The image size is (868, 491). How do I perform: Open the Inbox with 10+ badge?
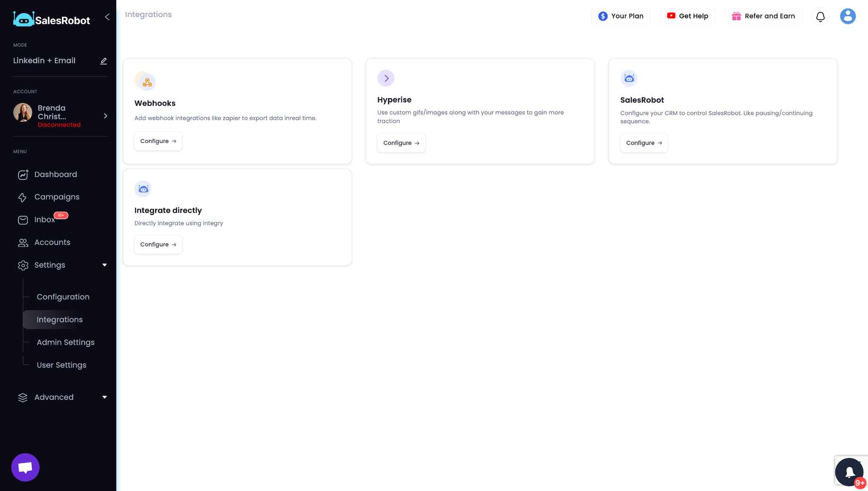(x=44, y=220)
